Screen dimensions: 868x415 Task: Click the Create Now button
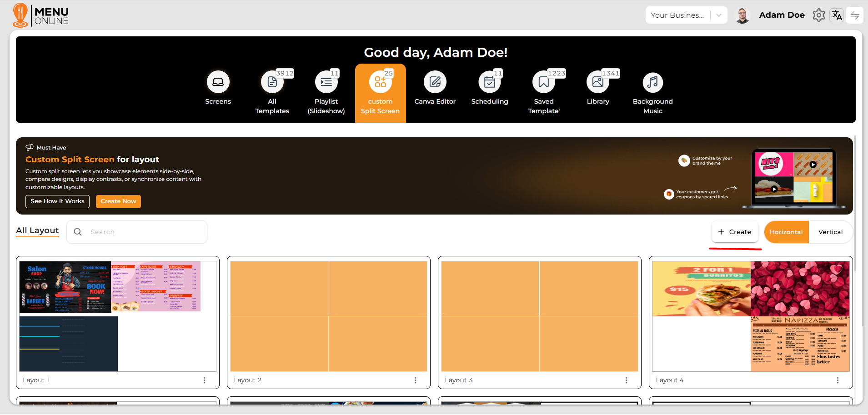point(118,201)
